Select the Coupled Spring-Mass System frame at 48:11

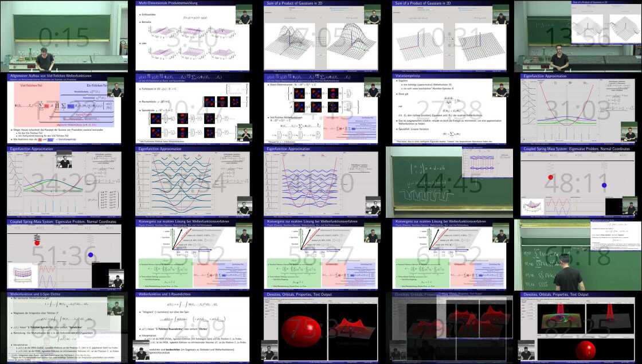coord(577,182)
